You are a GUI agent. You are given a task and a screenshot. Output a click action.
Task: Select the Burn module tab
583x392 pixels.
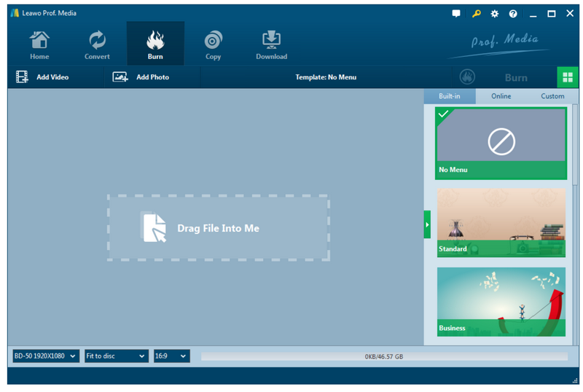[x=155, y=45]
